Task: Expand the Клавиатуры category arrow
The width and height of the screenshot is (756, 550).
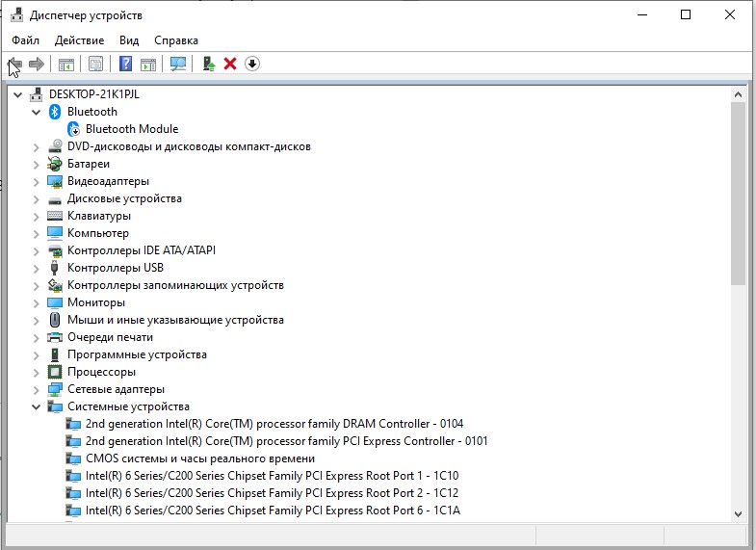Action: (37, 217)
